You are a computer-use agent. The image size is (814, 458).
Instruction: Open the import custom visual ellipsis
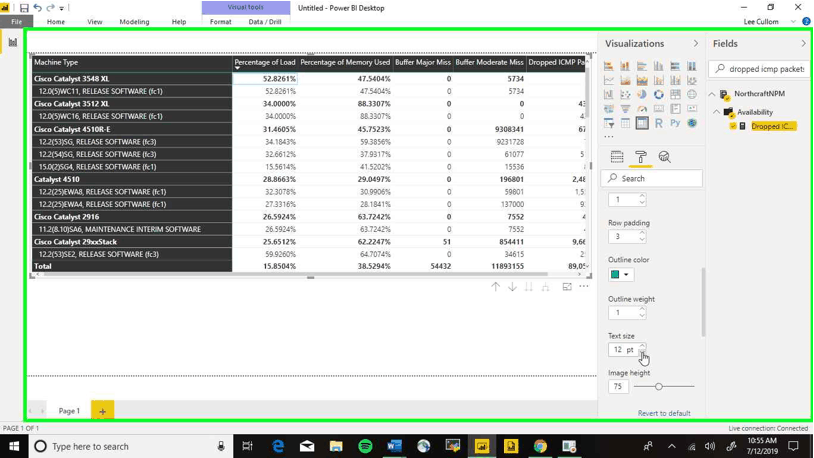608,137
